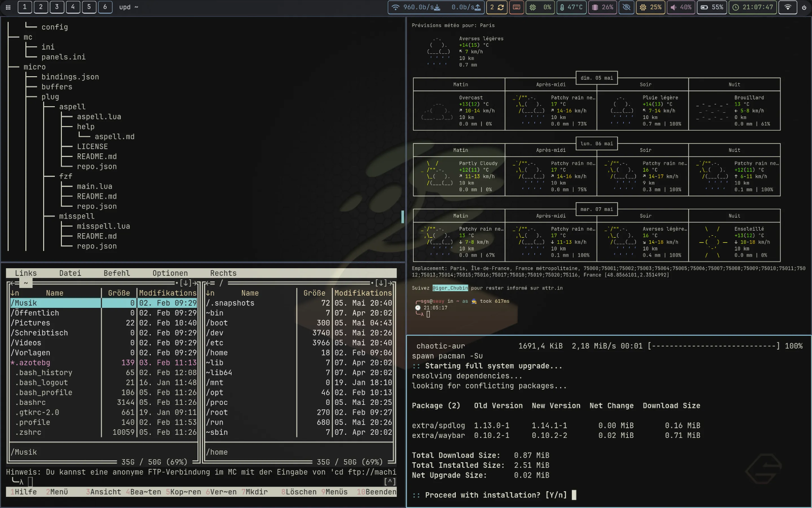The height and width of the screenshot is (508, 812).
Task: Select the .bashrc file in left panel
Action: click(x=104, y=402)
